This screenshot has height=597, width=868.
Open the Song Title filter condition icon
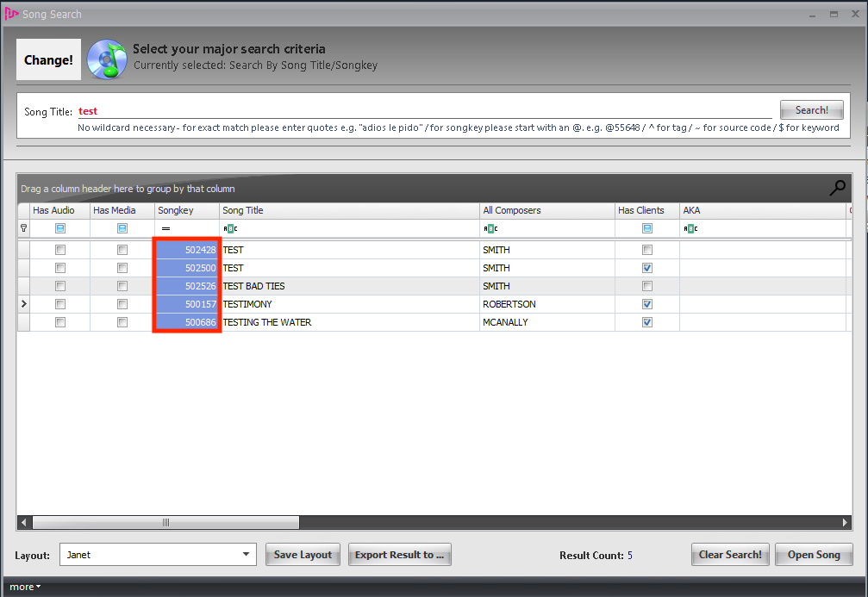tap(230, 228)
